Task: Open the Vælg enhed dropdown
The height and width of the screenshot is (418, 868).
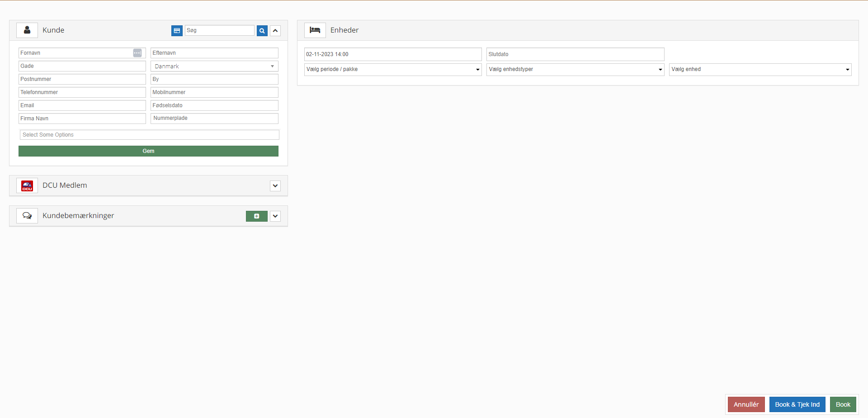Action: [760, 69]
